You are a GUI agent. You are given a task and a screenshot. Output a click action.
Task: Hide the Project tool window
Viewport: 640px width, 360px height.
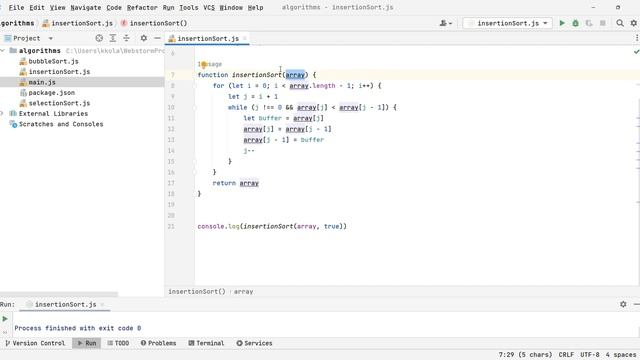tap(157, 38)
